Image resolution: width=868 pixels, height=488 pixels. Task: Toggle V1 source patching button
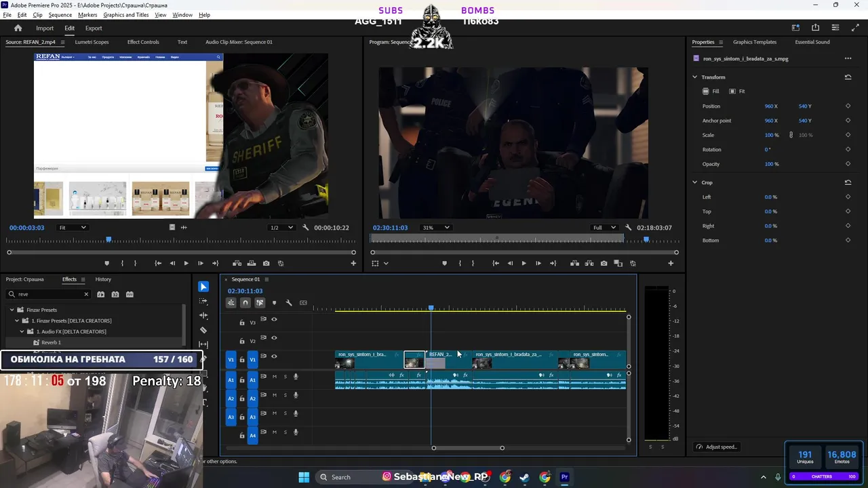click(231, 360)
